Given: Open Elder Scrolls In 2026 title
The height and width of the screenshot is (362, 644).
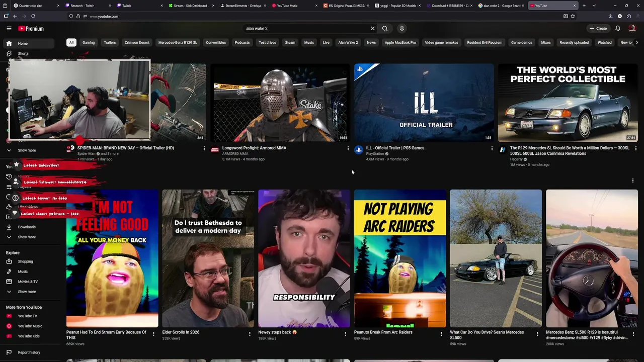Looking at the screenshot, I should 181,332.
